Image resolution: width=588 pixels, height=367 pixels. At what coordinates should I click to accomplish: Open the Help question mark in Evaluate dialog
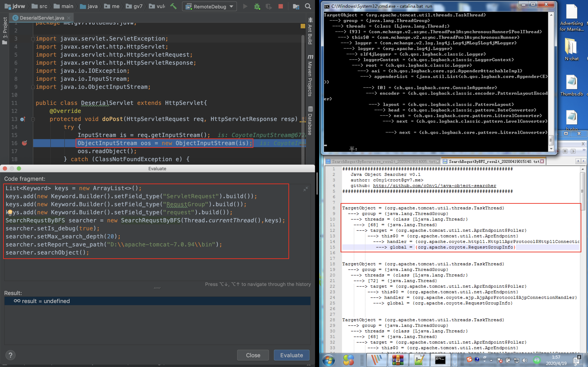10,355
